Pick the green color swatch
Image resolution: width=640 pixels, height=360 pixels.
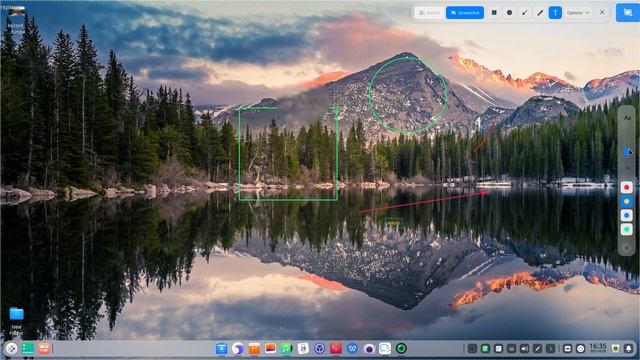coord(627,229)
